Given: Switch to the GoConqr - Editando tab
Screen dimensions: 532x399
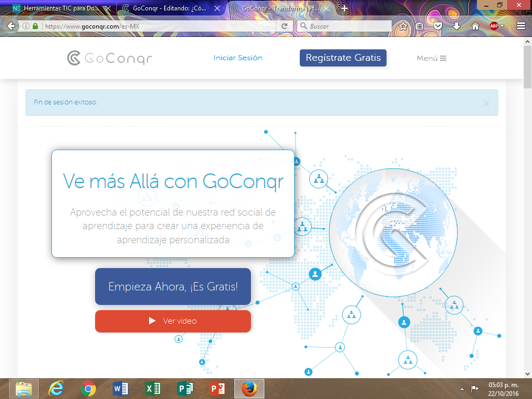Looking at the screenshot, I should [171, 8].
